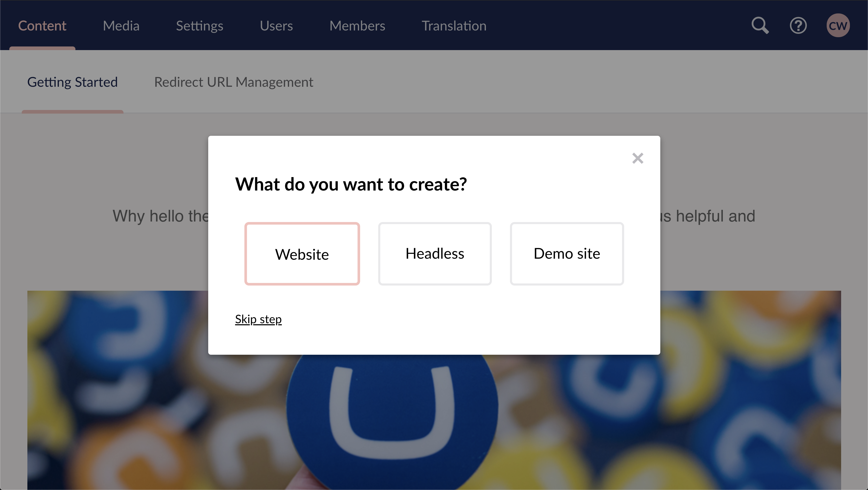This screenshot has width=868, height=490.
Task: Open the help question mark icon
Action: 798,26
